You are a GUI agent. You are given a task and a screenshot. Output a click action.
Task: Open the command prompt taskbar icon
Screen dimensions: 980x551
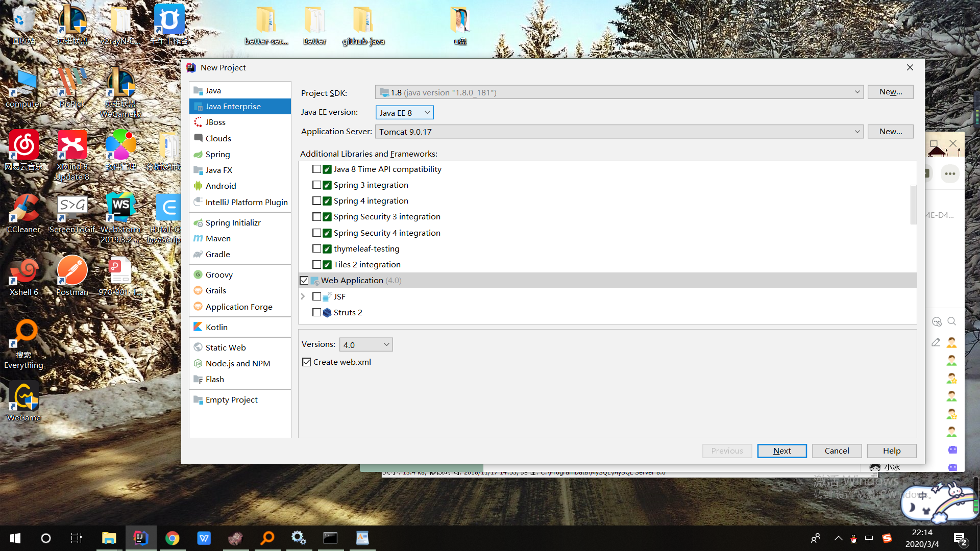(330, 538)
